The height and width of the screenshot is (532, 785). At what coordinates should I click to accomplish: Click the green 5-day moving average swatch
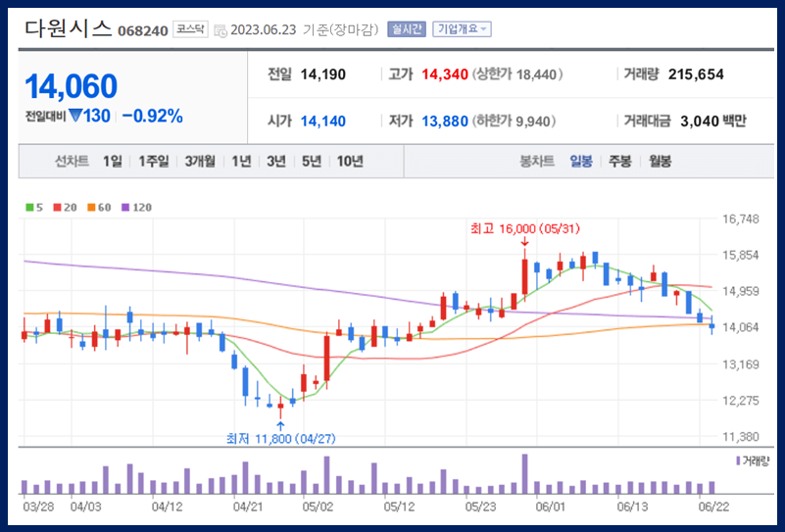tap(29, 207)
